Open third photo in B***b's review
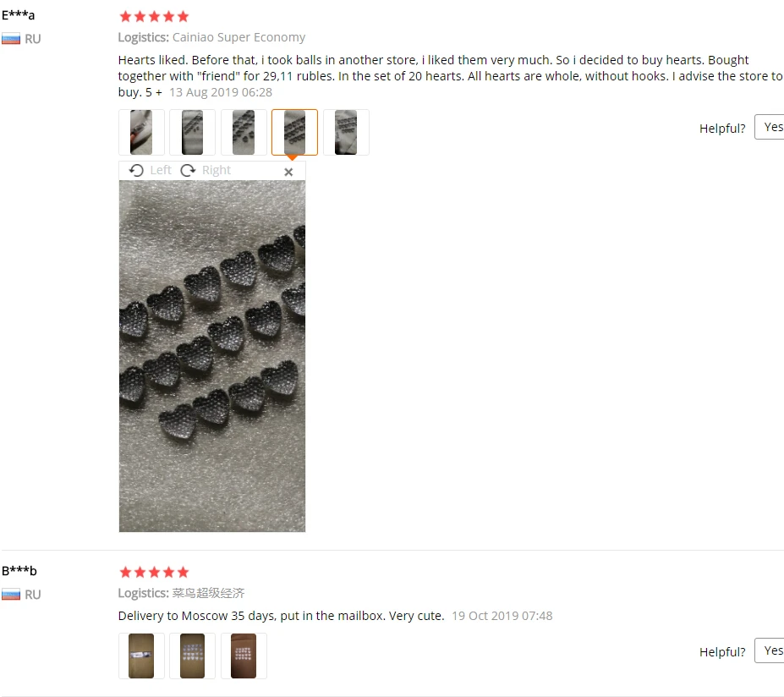Image resolution: width=784 pixels, height=697 pixels. (244, 656)
